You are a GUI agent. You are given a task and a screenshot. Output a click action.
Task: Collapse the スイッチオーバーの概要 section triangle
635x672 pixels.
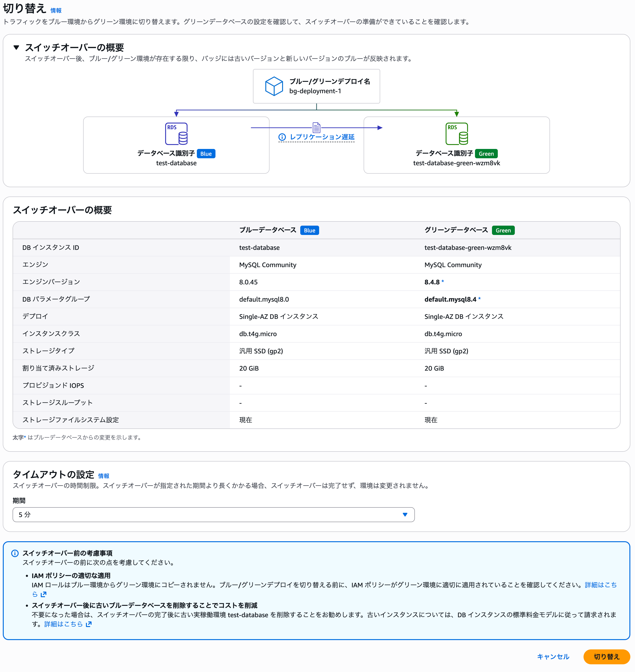16,47
